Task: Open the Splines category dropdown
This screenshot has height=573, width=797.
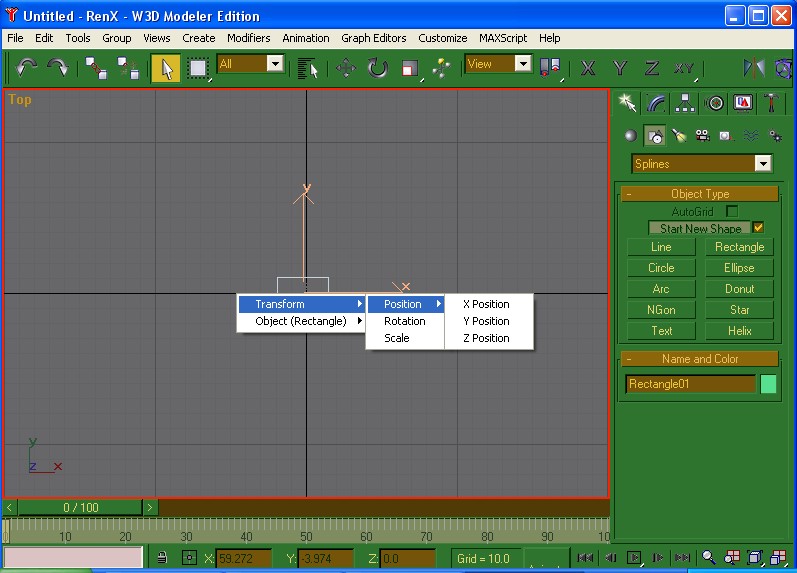Action: click(763, 164)
